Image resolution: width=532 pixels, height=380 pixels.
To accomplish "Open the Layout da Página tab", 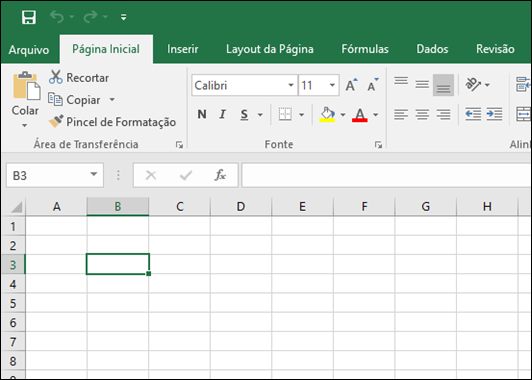I will [x=270, y=49].
